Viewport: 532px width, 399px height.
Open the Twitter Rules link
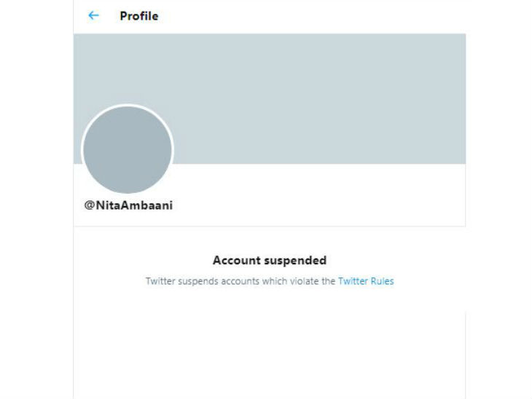366,281
